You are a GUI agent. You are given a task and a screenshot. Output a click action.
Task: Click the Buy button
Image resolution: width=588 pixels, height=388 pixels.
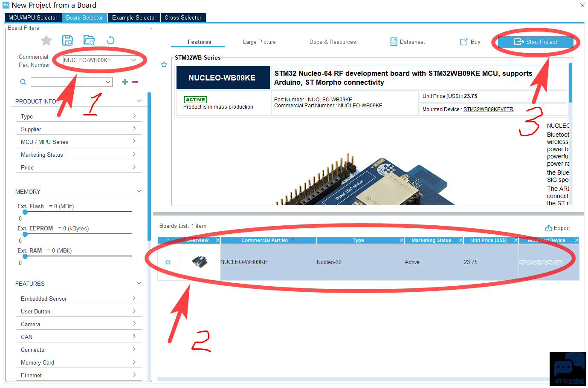click(x=470, y=42)
